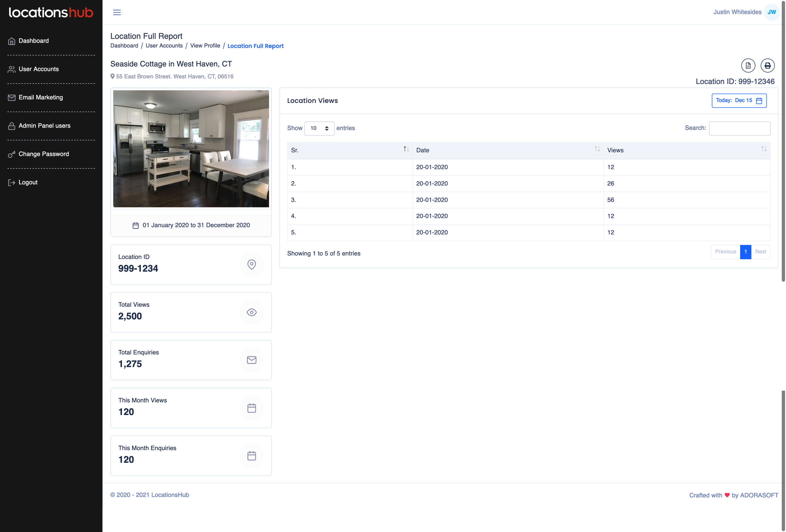Viewport: 786px width, 532px height.
Task: Select page 1 in pagination
Action: point(745,252)
